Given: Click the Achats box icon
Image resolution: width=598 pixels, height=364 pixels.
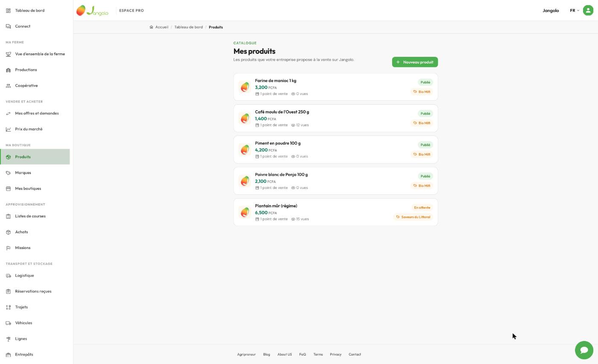Looking at the screenshot, I should tap(8, 232).
